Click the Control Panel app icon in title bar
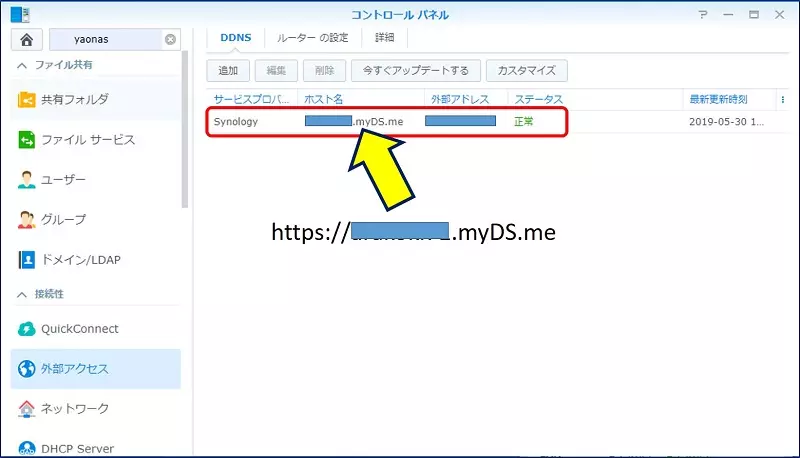Viewport: 800px width, 458px height. pos(20,14)
